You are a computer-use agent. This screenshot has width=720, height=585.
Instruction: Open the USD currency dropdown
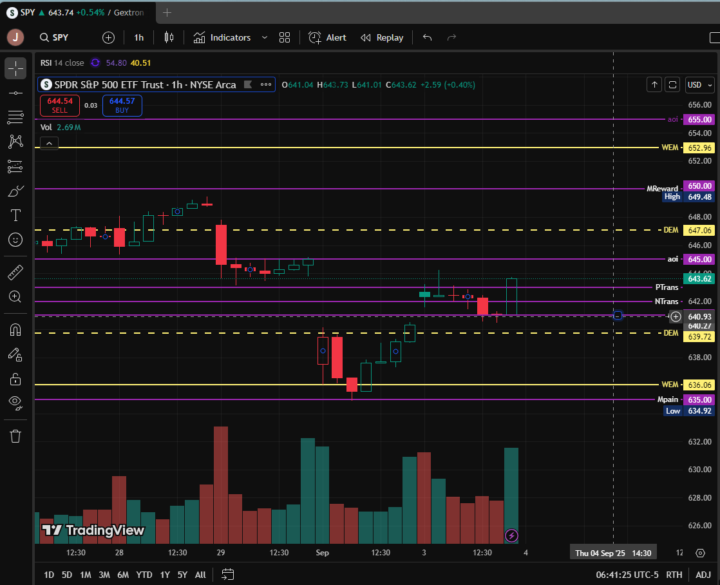[x=696, y=85]
